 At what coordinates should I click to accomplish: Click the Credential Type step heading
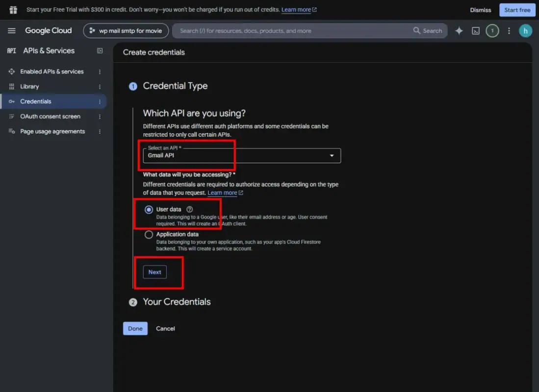click(x=175, y=86)
